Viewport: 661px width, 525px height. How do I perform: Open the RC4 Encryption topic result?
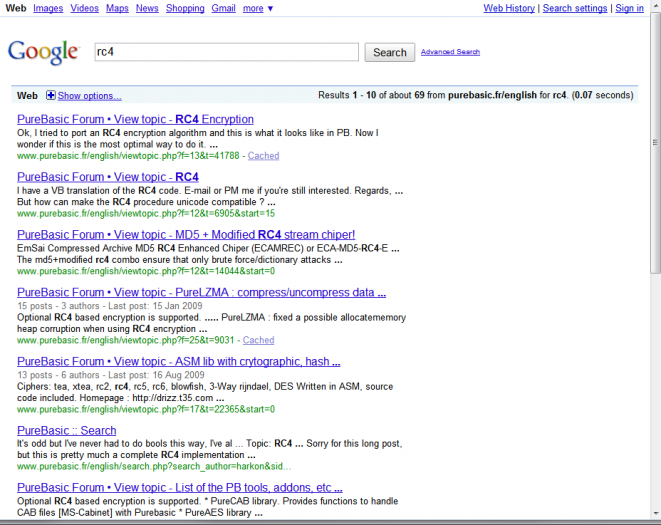135,119
